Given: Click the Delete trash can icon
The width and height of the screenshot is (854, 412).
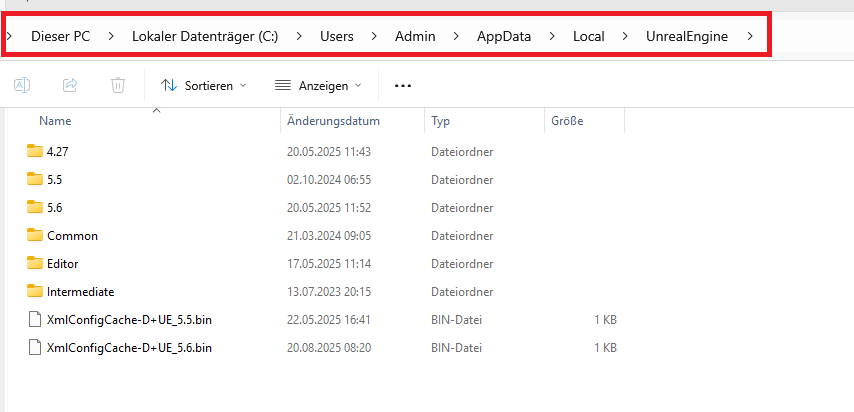Looking at the screenshot, I should point(118,86).
